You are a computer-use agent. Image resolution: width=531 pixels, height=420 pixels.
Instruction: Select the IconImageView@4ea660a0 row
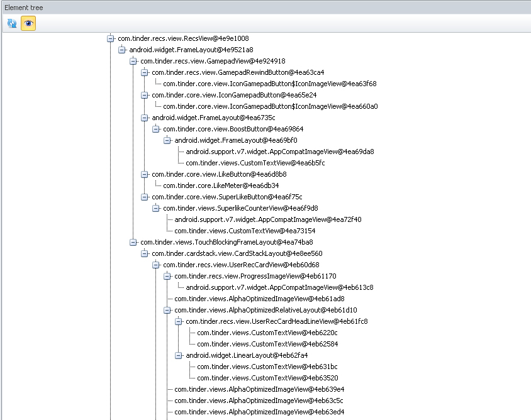[x=271, y=107]
